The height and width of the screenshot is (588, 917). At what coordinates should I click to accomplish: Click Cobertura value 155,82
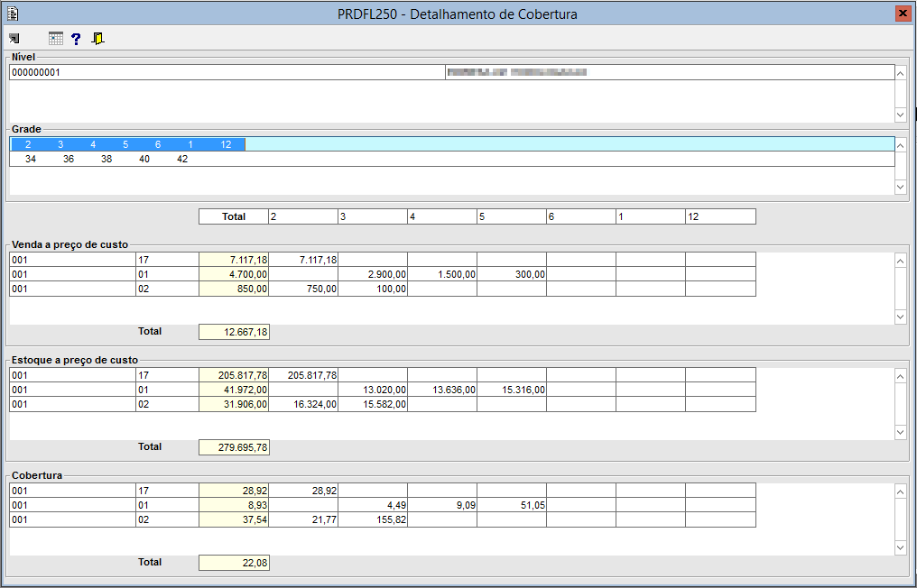(x=373, y=519)
